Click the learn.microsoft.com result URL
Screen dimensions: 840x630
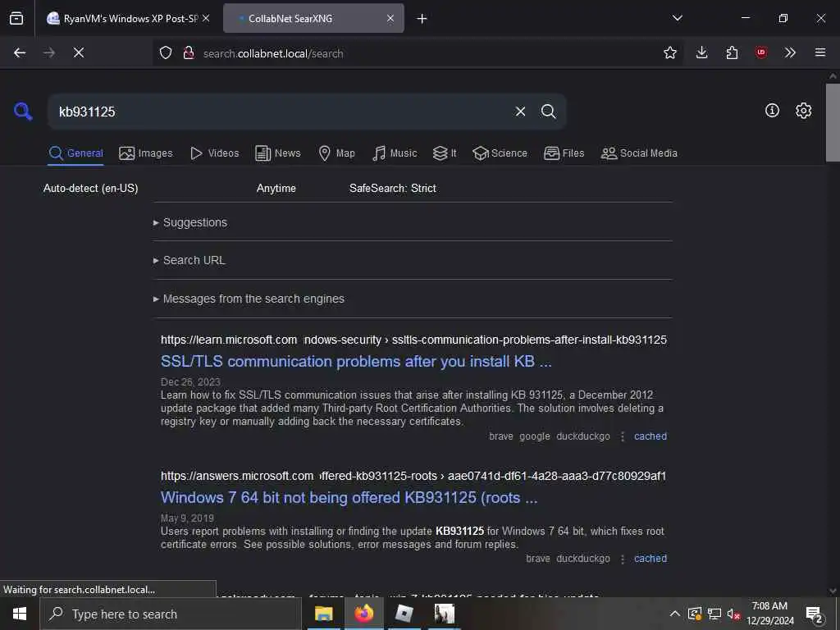[x=413, y=340]
